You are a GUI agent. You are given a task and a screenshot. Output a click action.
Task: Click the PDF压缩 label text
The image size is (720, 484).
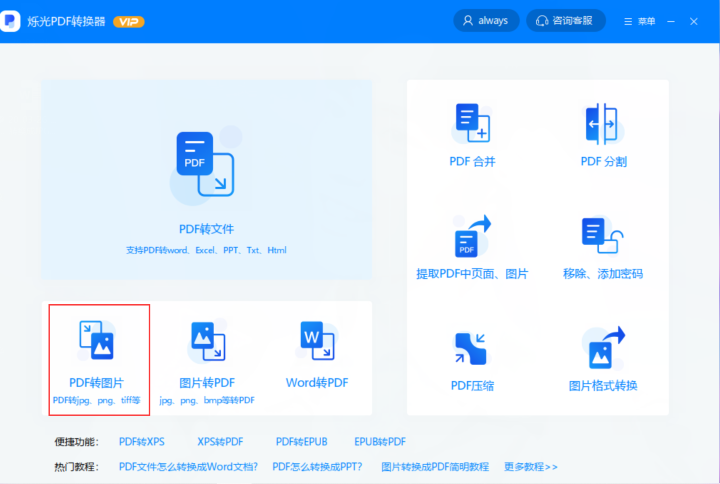tap(472, 386)
